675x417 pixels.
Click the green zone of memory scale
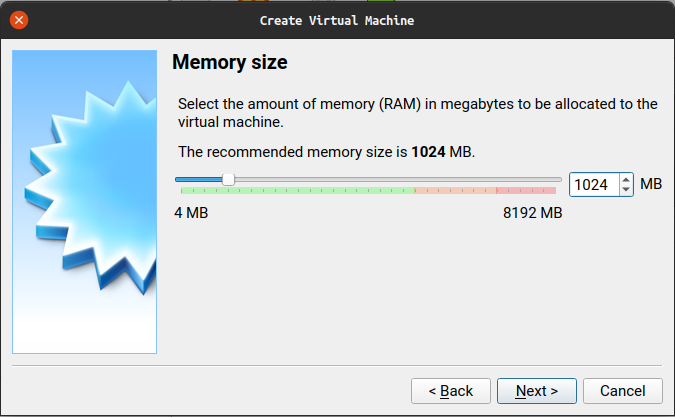[297, 190]
